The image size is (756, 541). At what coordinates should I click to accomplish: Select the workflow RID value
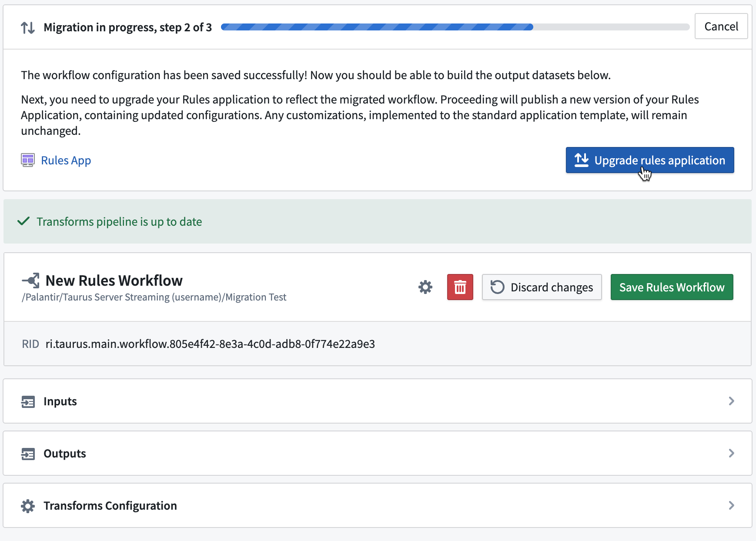210,344
